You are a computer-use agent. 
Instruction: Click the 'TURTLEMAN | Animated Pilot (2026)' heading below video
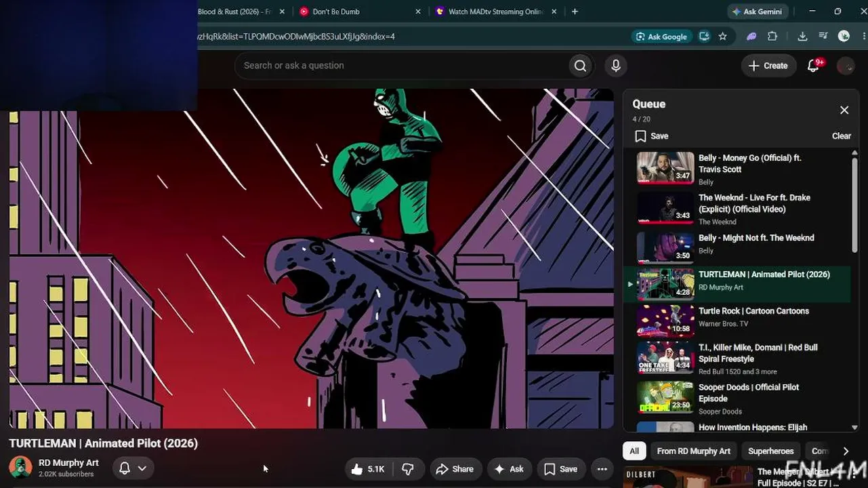point(103,443)
